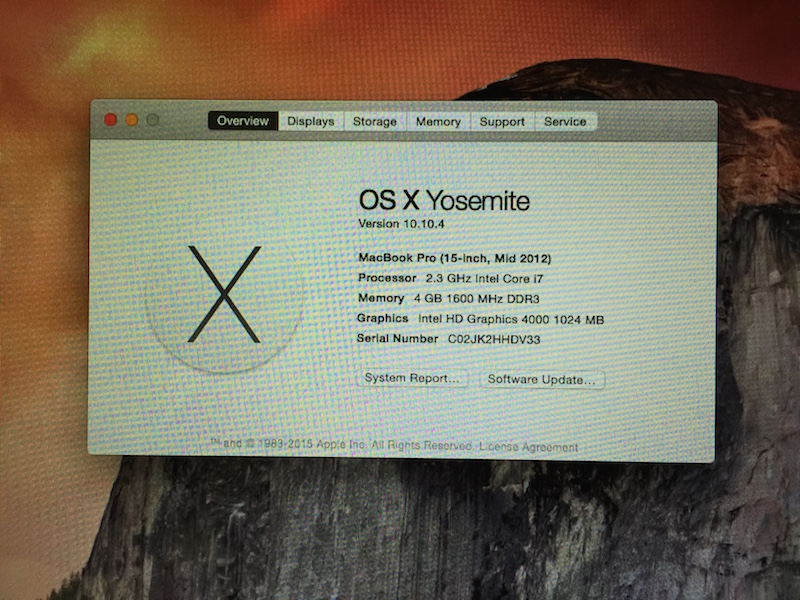Click MacBook Pro (15-inch, Mid 2012) text
Viewport: 800px width, 600px height.
click(x=455, y=258)
